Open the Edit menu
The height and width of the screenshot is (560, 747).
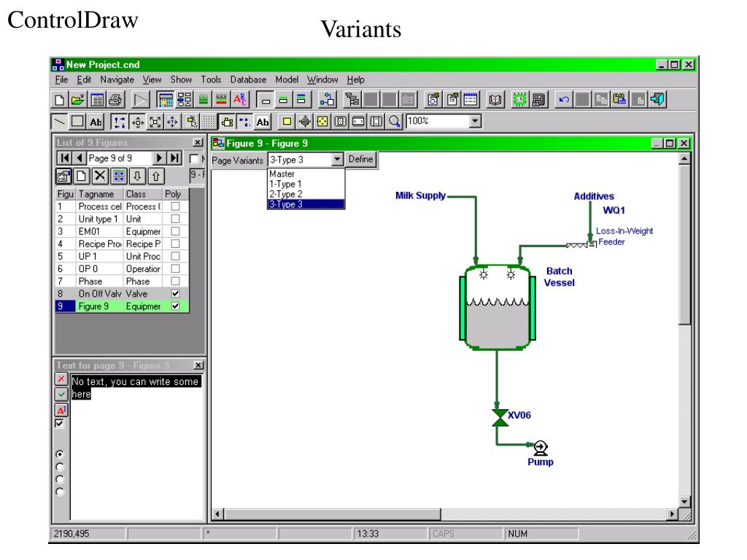[x=84, y=79]
